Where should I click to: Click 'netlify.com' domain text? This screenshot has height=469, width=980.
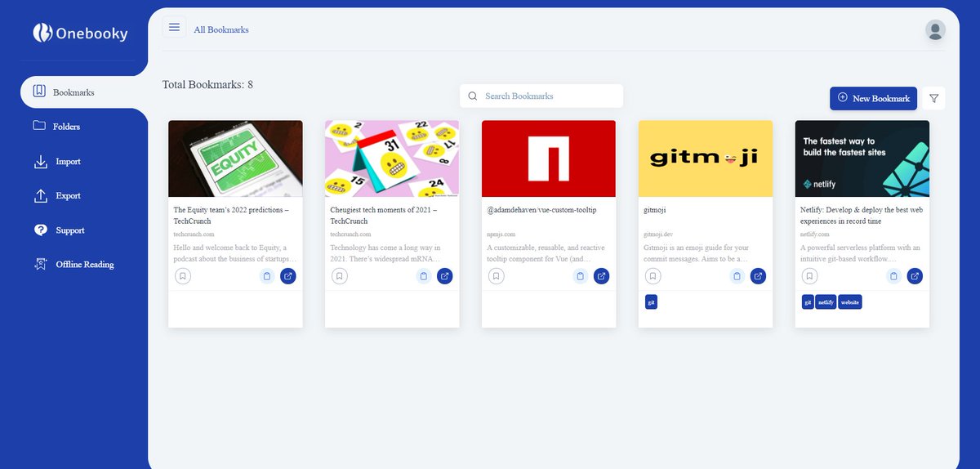814,234
